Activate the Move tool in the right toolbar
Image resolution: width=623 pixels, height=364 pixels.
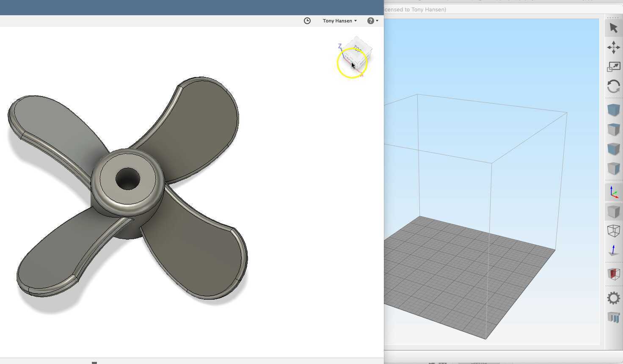coord(613,47)
